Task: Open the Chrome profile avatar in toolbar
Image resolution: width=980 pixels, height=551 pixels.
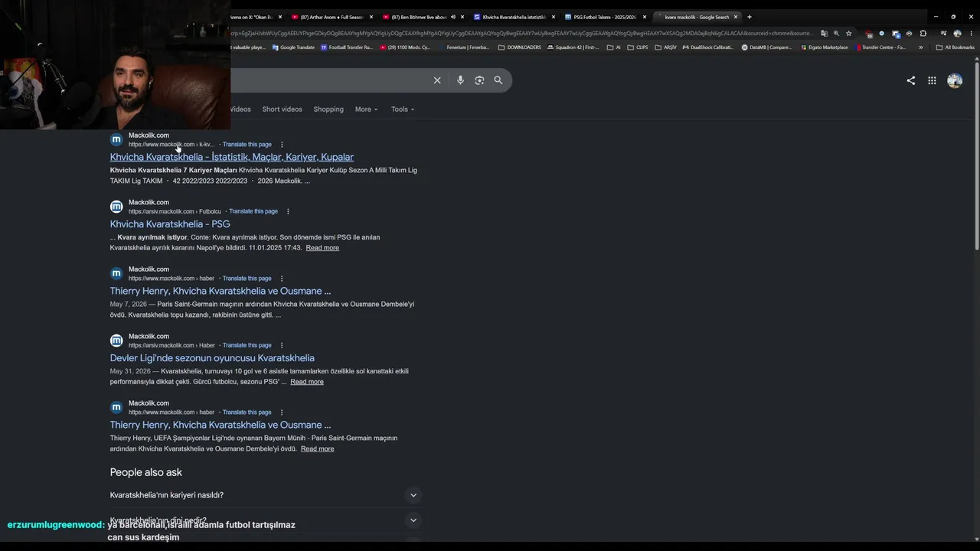Action: pyautogui.click(x=957, y=34)
